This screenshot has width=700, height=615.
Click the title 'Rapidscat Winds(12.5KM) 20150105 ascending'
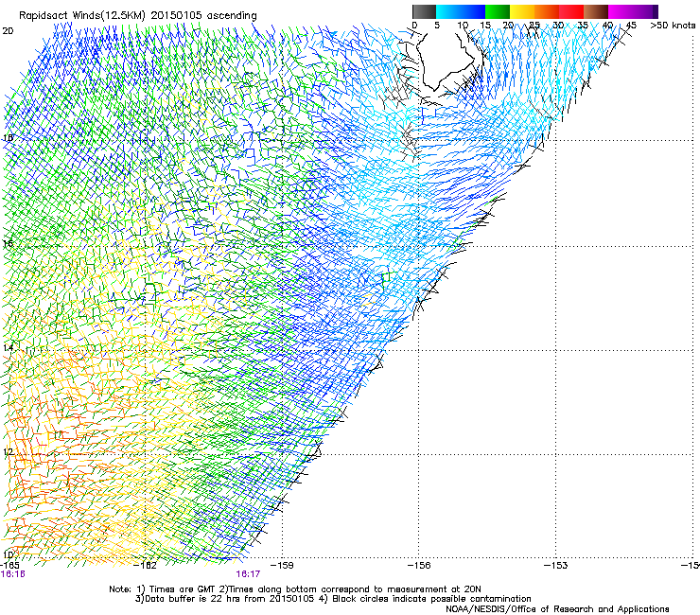point(138,16)
